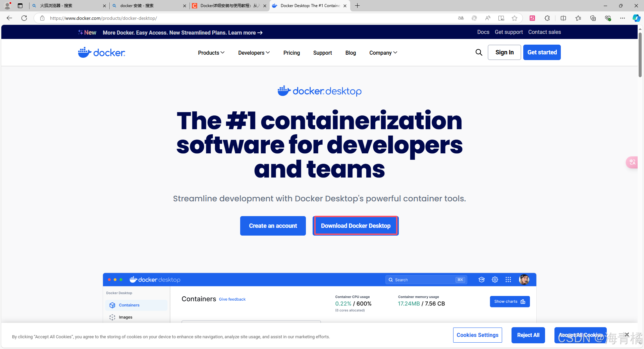Click the browser address bar URL
Viewport: 644px width, 349px height.
tap(103, 18)
